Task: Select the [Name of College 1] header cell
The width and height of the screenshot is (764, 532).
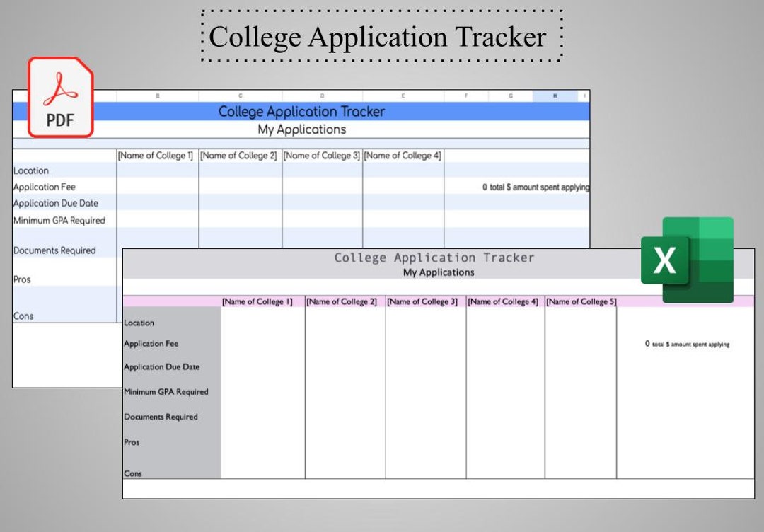Action: [x=259, y=301]
